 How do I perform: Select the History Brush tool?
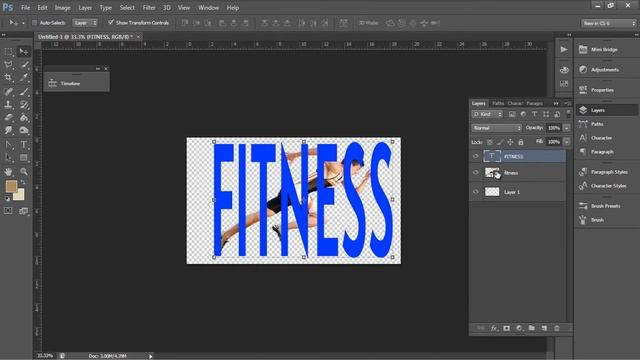pyautogui.click(x=24, y=104)
